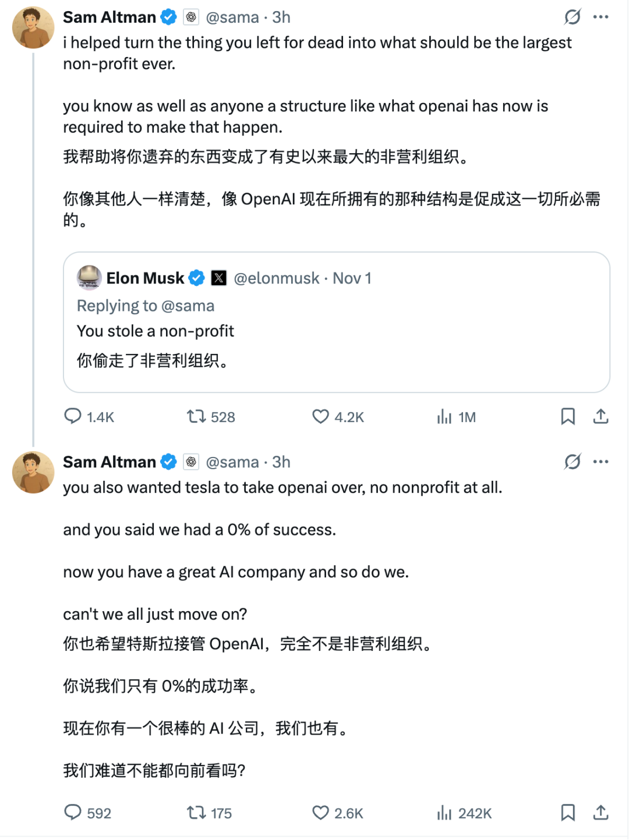Screen dimensions: 629x840
Task: Reply to the tweet with 592 replies
Action: [73, 812]
